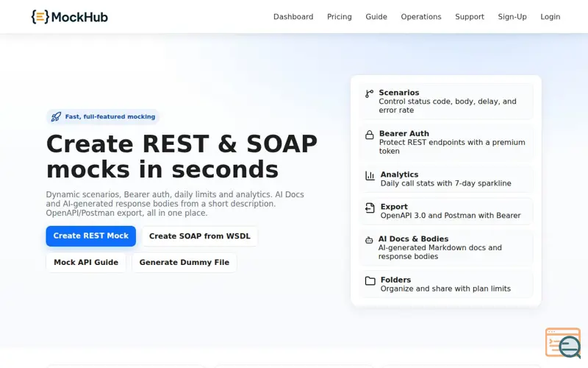Click the Folders card title

point(395,280)
